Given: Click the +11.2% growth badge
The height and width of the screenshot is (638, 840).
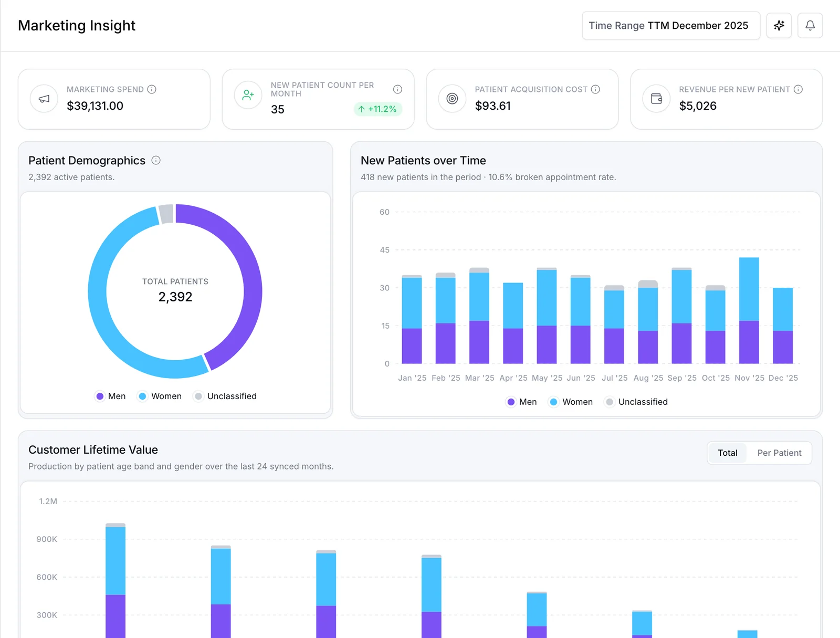Looking at the screenshot, I should point(378,109).
